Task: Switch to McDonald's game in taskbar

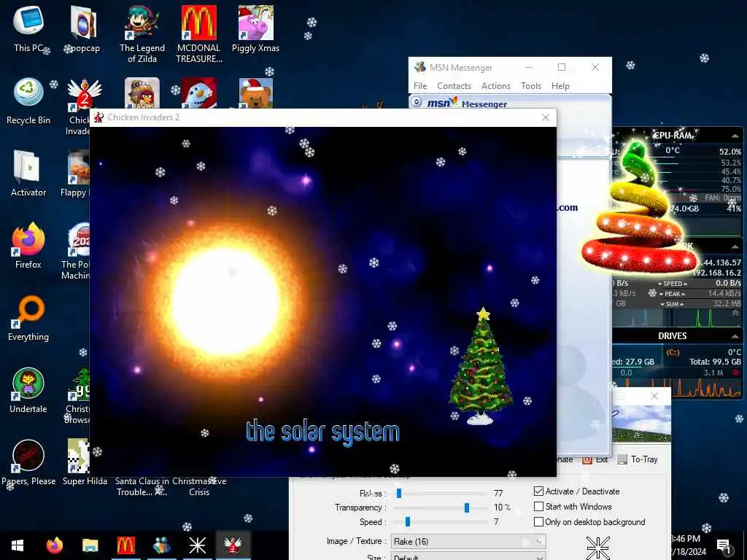Action: 125,545
